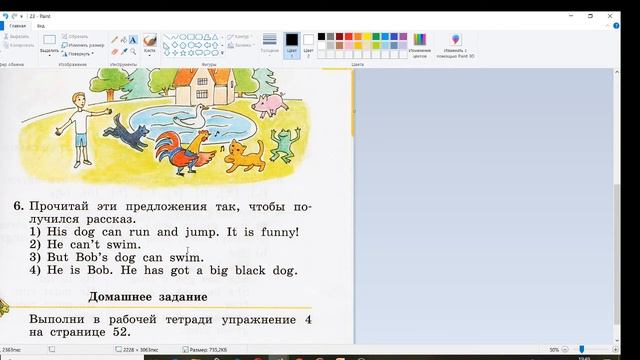The height and width of the screenshot is (360, 640).
Task: Select the Fill with color bucket tool
Action: coord(124,40)
